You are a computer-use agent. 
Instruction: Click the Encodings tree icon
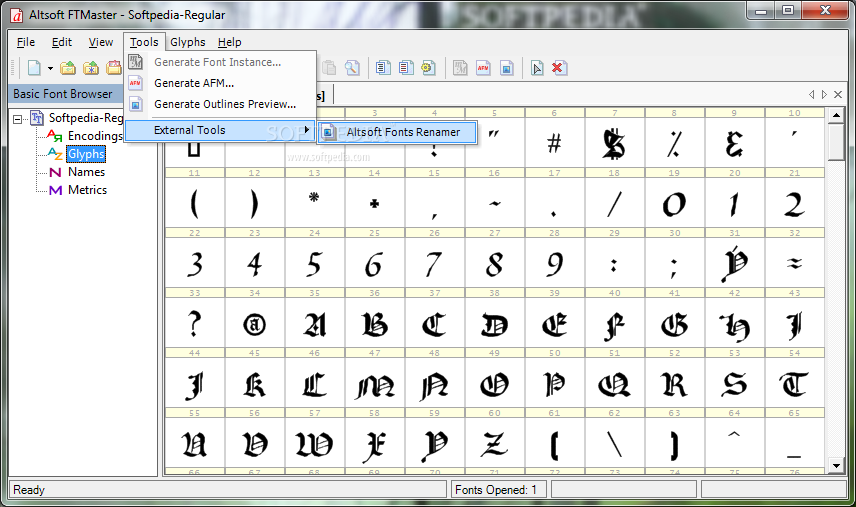[x=55, y=135]
